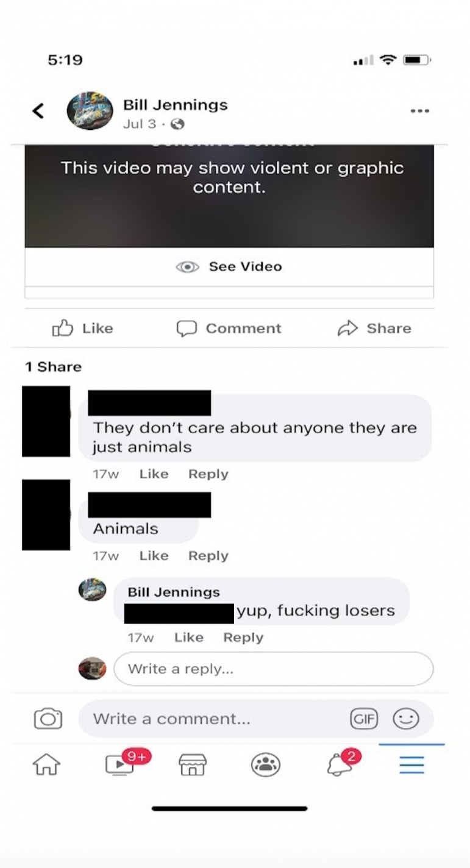Viewport: 470px width, 868px height.
Task: Click See Video to reveal content
Action: click(x=229, y=266)
